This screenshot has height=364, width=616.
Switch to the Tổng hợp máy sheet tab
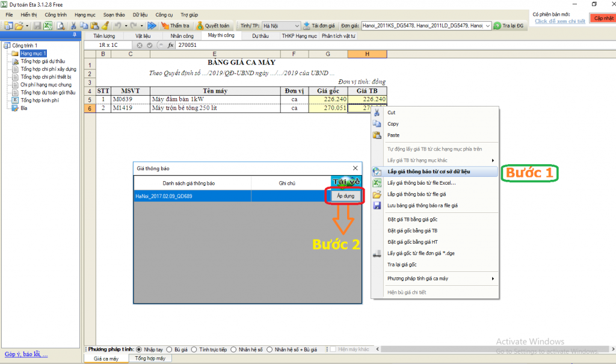coord(150,359)
